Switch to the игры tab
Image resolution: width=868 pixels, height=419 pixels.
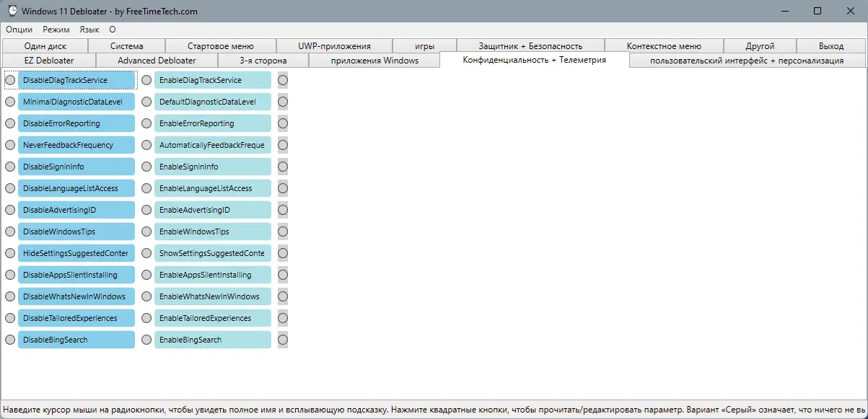pyautogui.click(x=424, y=45)
